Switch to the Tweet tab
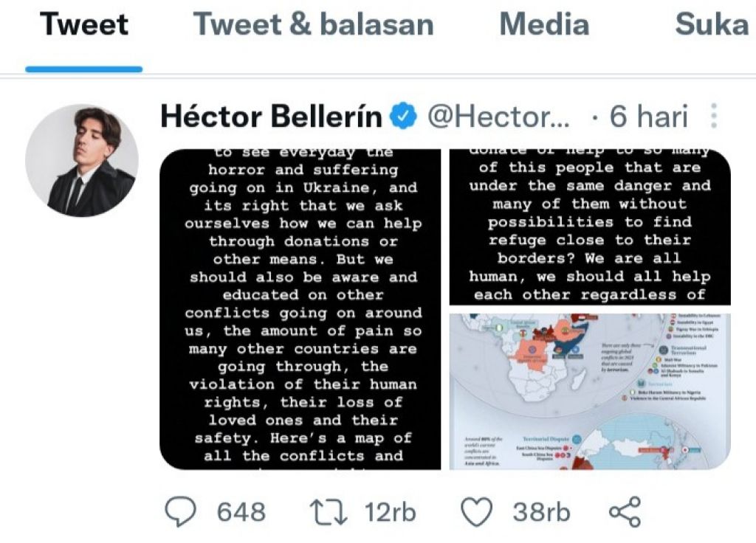The width and height of the screenshot is (756, 543). [84, 25]
